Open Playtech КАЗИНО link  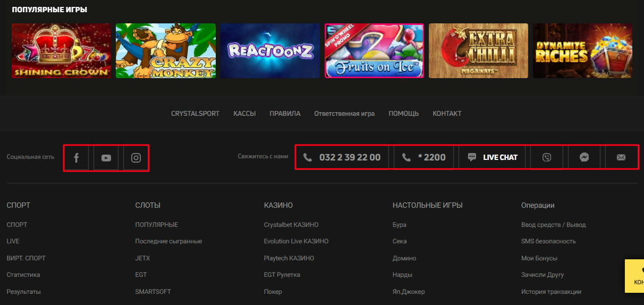click(289, 258)
